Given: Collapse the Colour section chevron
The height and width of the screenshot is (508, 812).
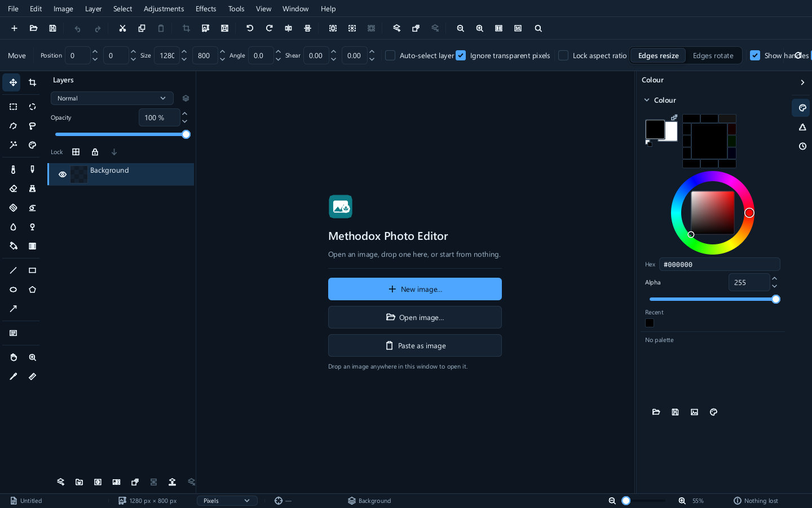Looking at the screenshot, I should tap(647, 100).
